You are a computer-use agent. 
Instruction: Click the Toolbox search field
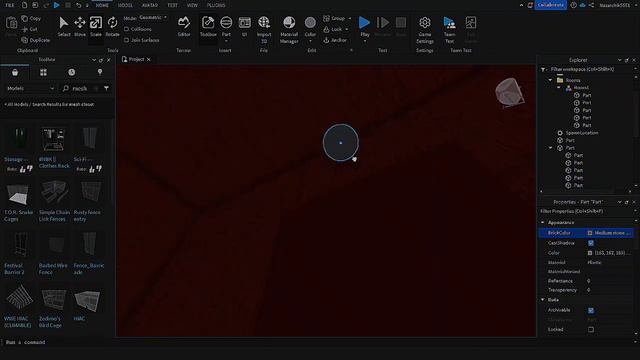click(x=81, y=88)
